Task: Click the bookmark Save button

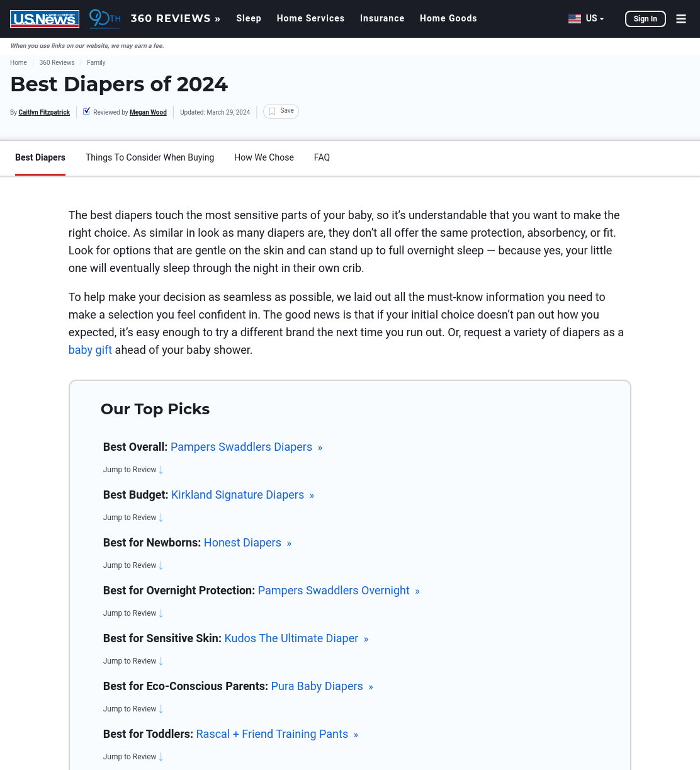Action: (281, 111)
